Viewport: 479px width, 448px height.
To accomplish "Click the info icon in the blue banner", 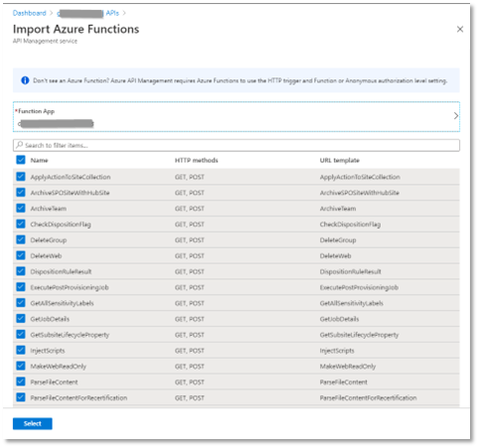I will (x=25, y=80).
